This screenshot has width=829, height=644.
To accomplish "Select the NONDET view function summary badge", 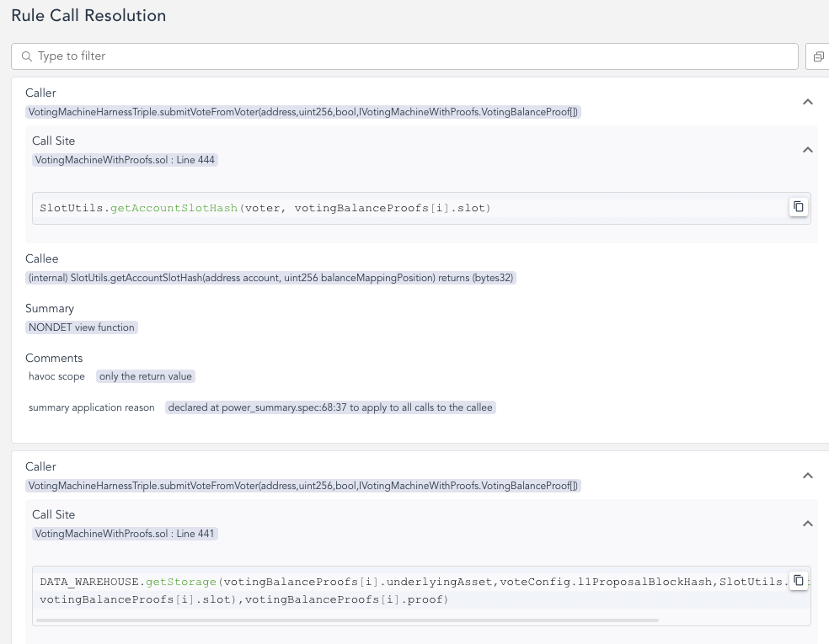I will tap(81, 327).
